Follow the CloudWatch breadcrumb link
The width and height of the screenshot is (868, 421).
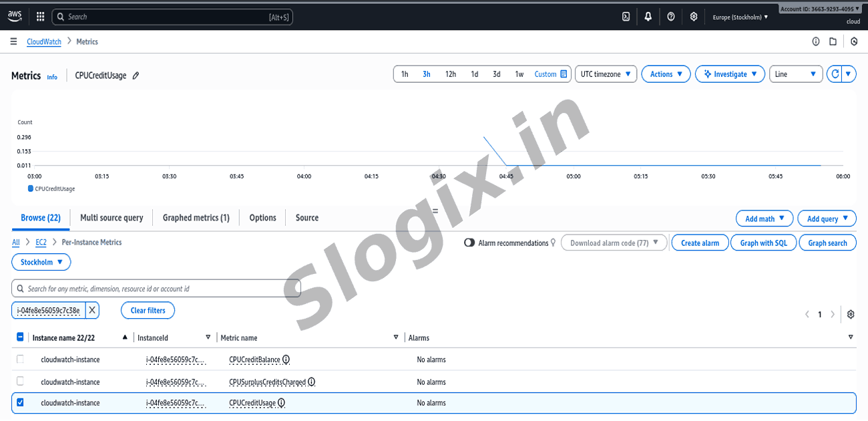43,41
